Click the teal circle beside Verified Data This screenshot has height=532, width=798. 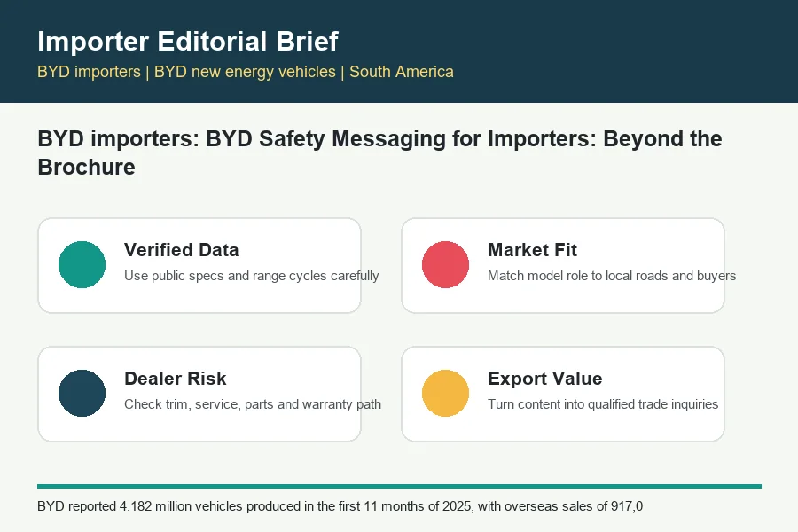tap(82, 265)
